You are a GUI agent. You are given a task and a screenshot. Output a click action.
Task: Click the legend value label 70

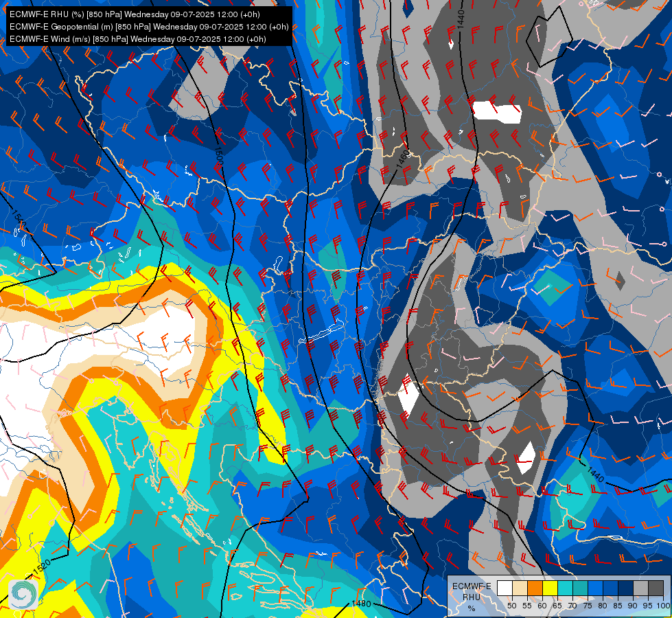coord(572,606)
